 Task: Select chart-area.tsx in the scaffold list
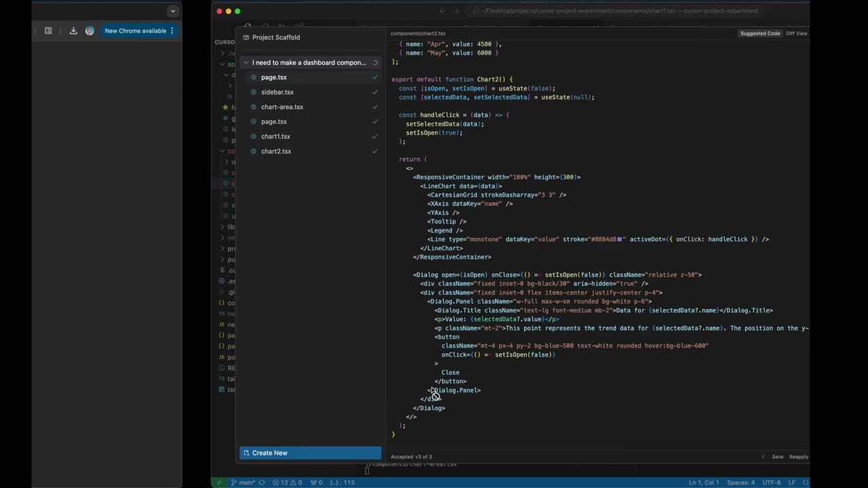(x=310, y=107)
